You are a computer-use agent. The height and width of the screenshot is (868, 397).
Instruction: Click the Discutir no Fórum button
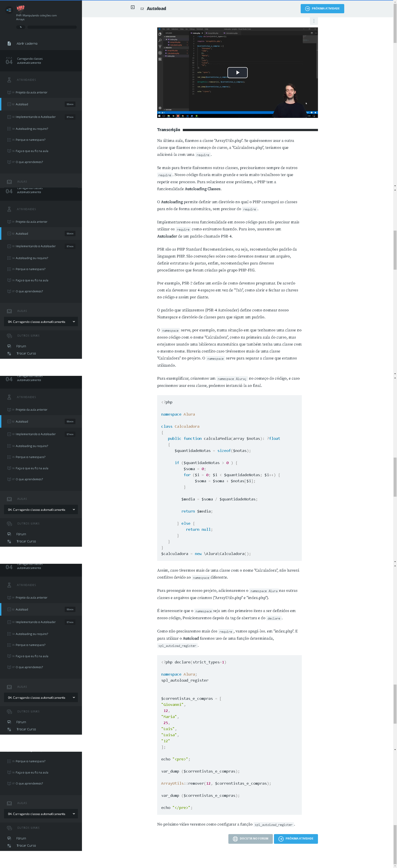click(250, 838)
